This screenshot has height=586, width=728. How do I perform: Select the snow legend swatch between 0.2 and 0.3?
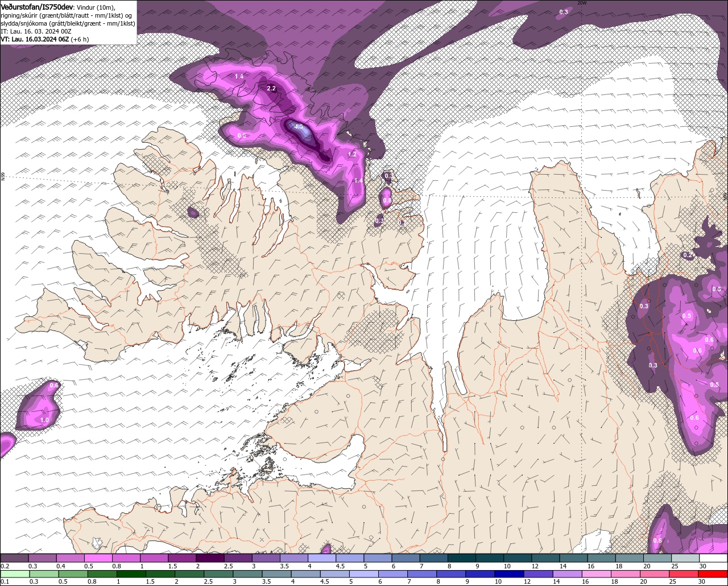[14, 558]
